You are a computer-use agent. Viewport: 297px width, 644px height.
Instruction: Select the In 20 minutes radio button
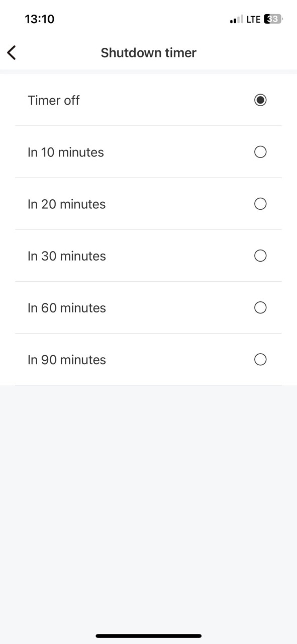[x=260, y=204]
